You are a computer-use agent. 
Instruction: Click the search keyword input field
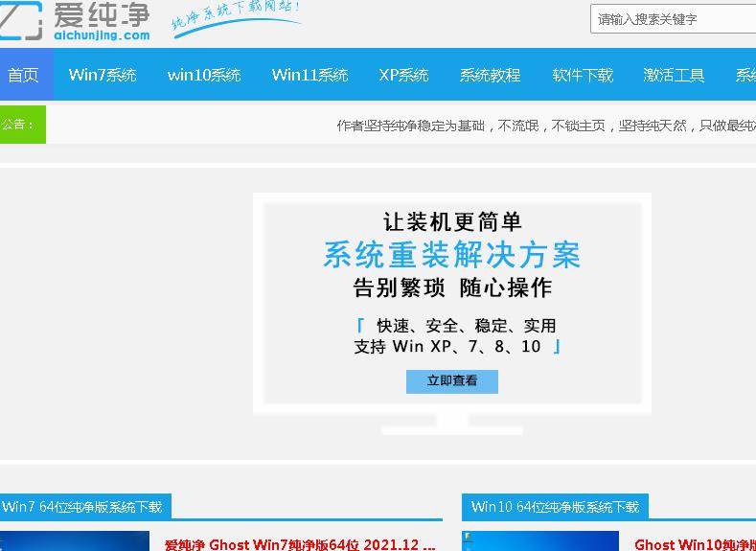(671, 19)
